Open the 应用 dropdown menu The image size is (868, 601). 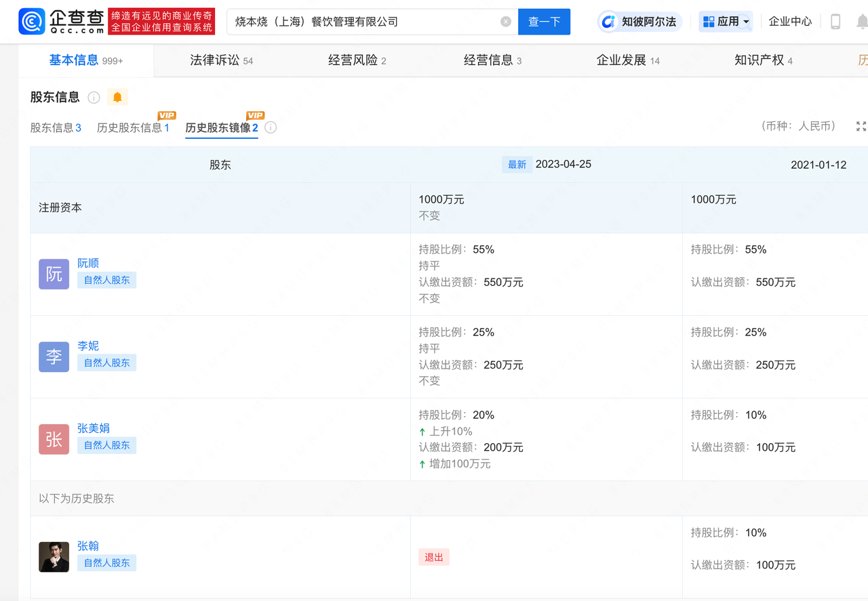[x=726, y=22]
